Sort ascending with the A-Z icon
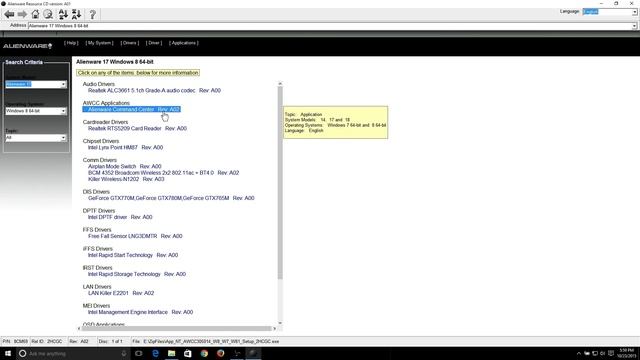The image size is (640, 360). tap(63, 14)
